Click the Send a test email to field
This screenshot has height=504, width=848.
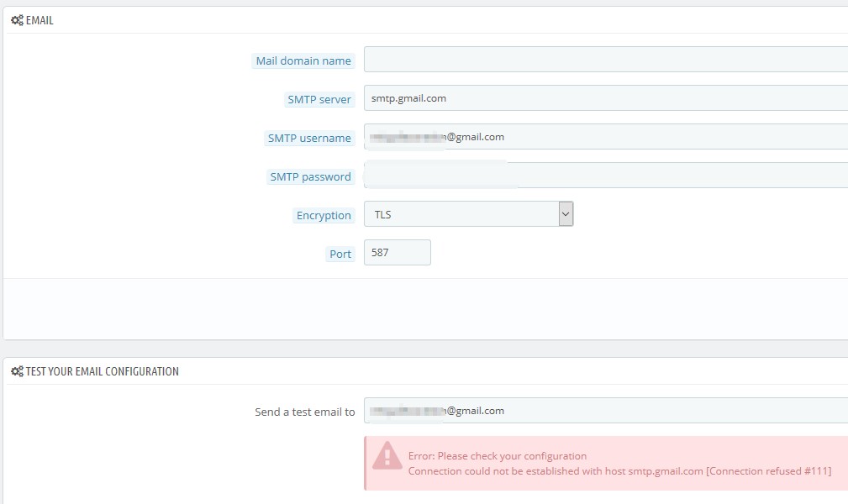pos(606,411)
